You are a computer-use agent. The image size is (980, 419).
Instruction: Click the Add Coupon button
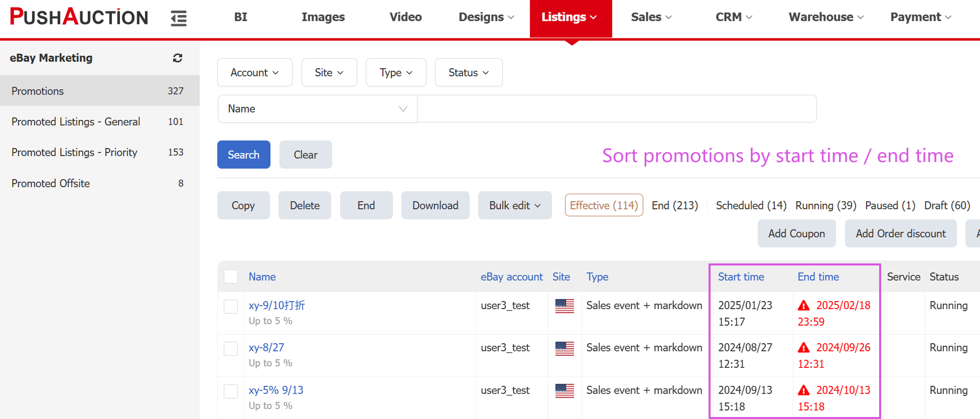(x=796, y=234)
